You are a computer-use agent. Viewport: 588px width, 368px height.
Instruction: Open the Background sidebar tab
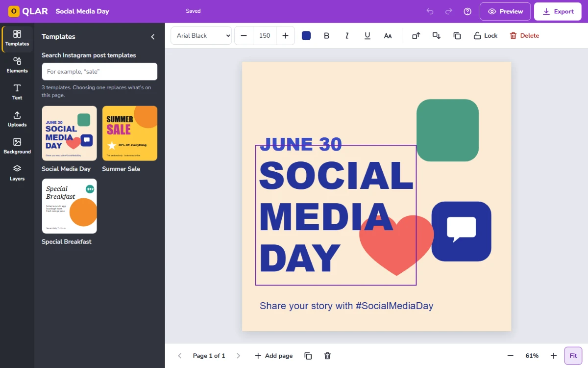17,147
